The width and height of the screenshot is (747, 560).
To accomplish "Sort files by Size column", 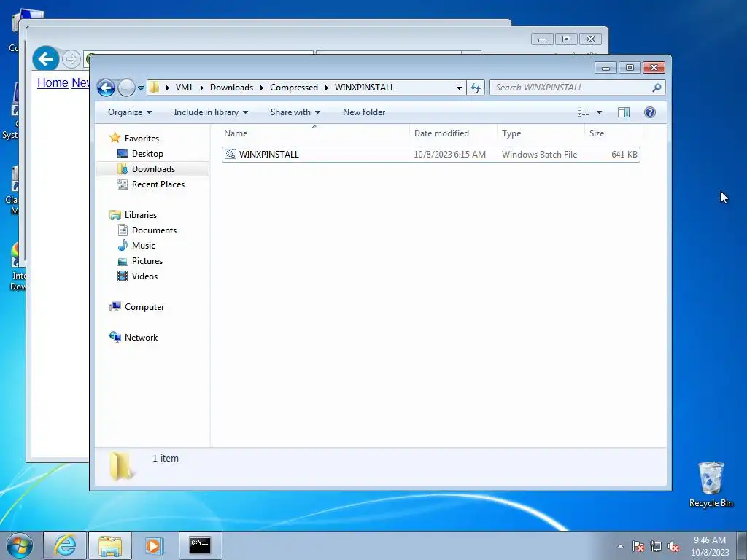I will [x=614, y=133].
